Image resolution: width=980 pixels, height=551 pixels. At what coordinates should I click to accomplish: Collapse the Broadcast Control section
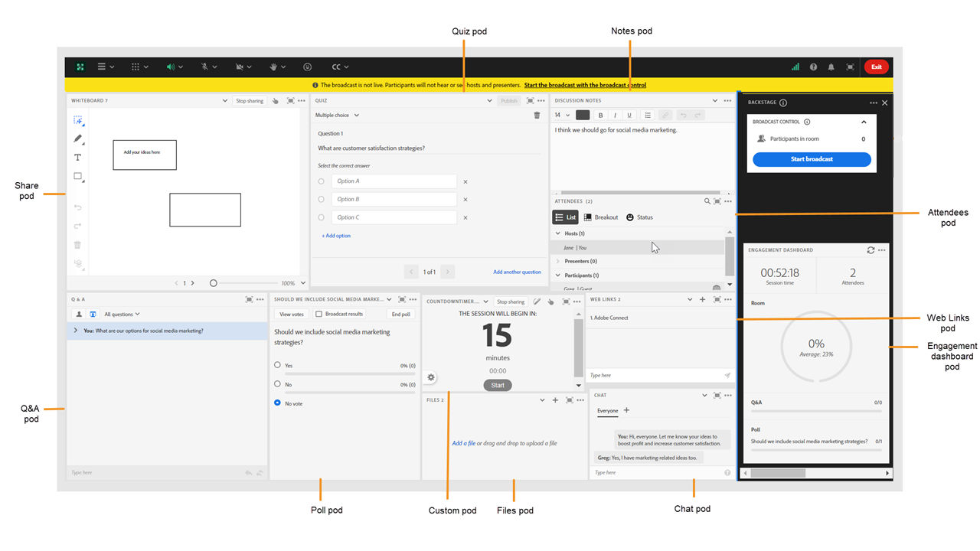(x=864, y=122)
